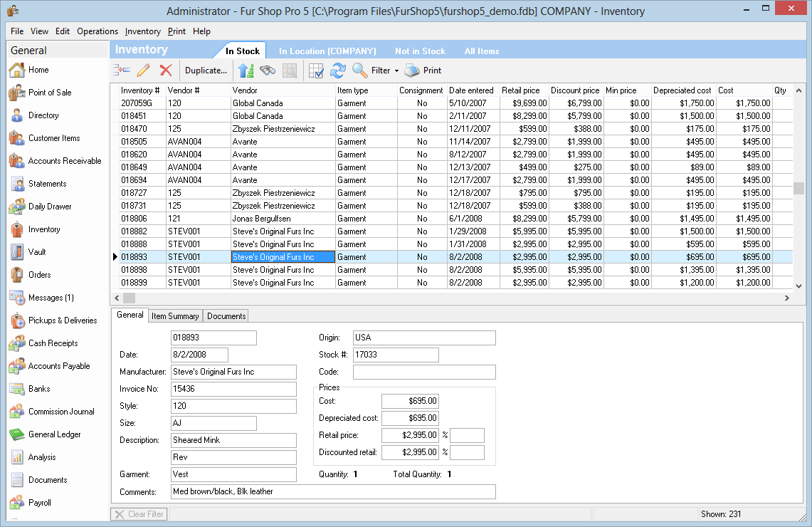Click the grid checkmark select icon

(x=316, y=71)
